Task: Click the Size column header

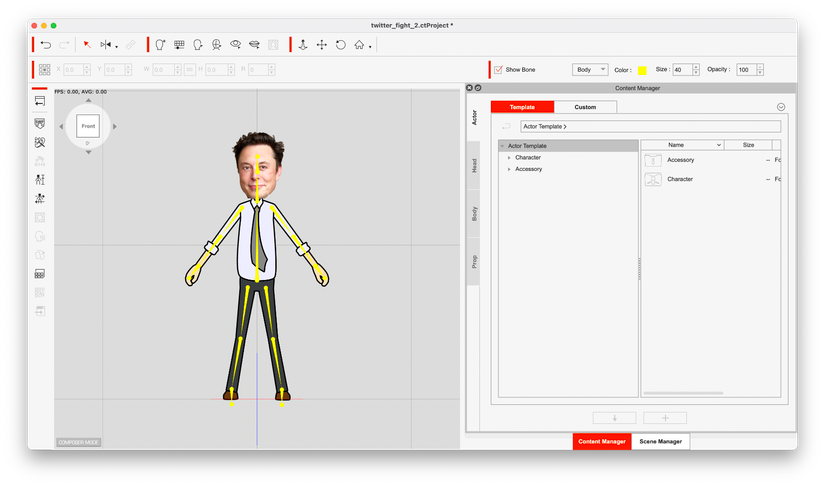Action: (x=748, y=145)
